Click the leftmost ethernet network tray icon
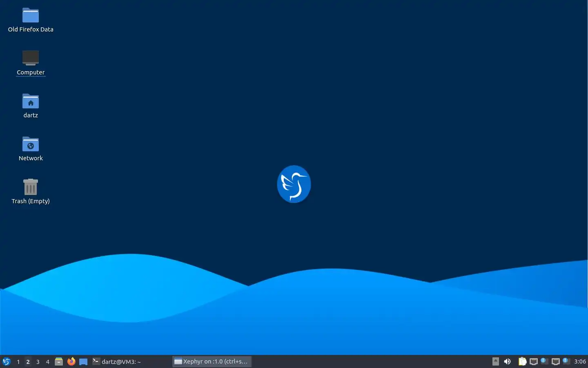Screen dimensions: 588x368 (x=534, y=361)
